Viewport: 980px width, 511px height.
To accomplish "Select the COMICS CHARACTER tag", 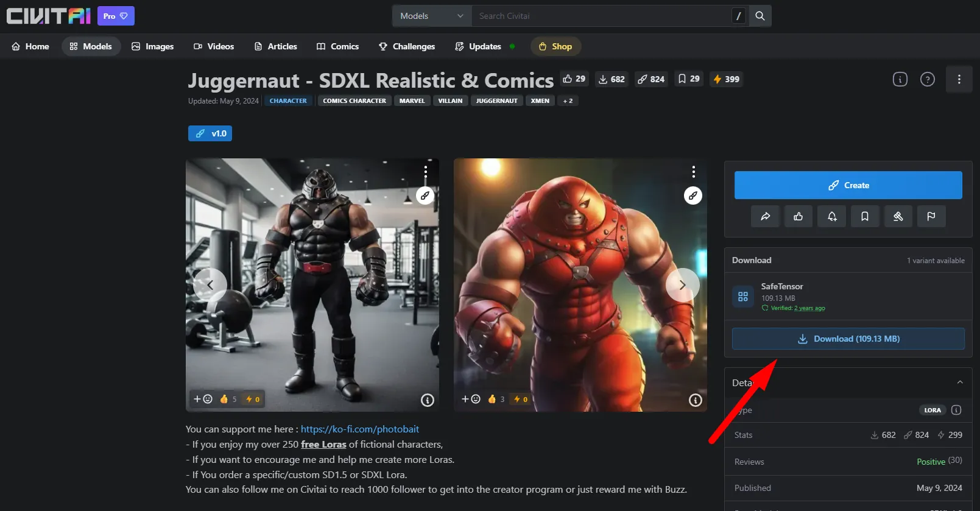I will [354, 101].
